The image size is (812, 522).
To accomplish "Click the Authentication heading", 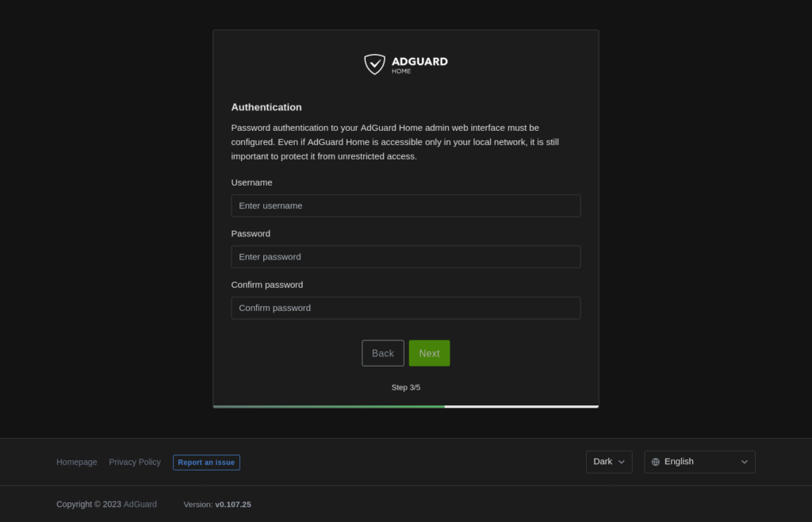I will click(266, 107).
